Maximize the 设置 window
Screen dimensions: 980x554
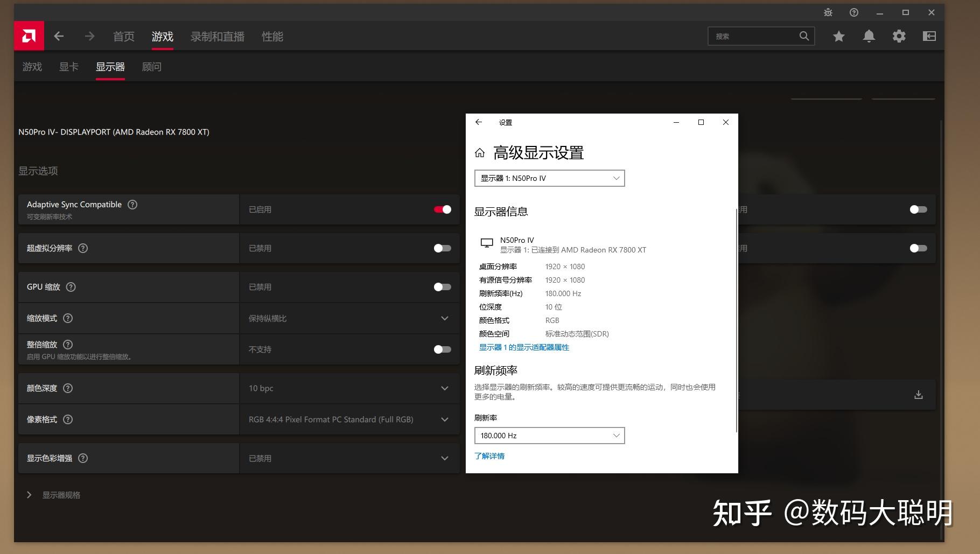[701, 122]
